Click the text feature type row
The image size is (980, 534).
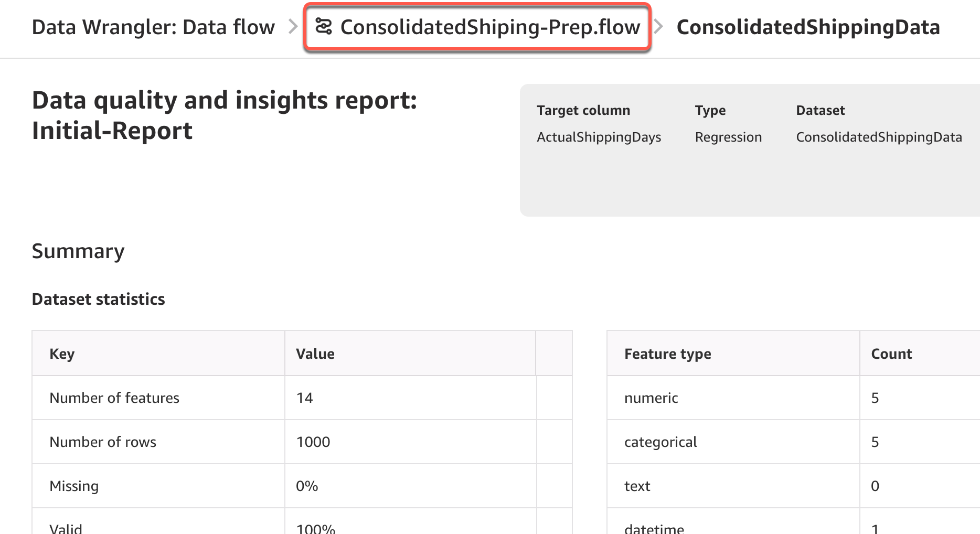coord(637,486)
